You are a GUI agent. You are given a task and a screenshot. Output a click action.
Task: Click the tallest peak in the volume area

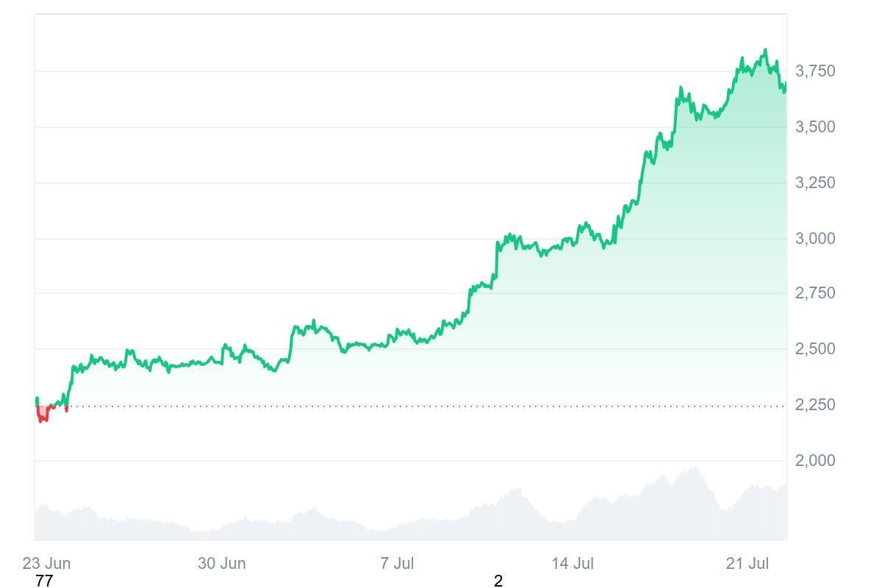[x=694, y=469]
